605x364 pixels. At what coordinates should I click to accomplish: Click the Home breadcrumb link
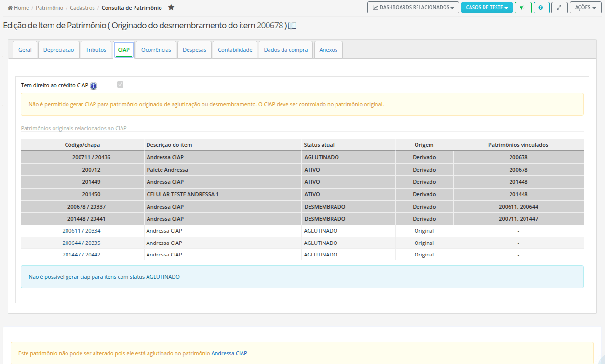tap(21, 8)
